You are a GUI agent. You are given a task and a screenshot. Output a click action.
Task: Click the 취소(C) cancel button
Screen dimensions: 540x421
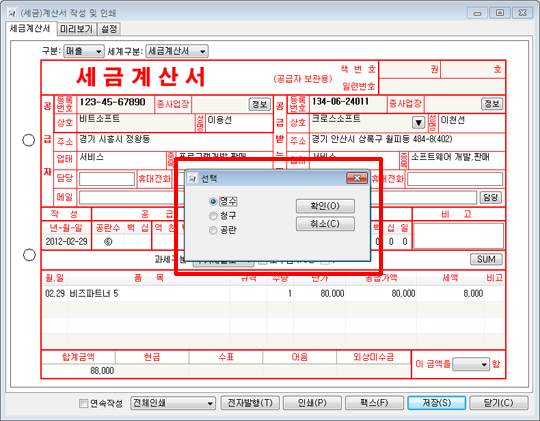tap(325, 224)
